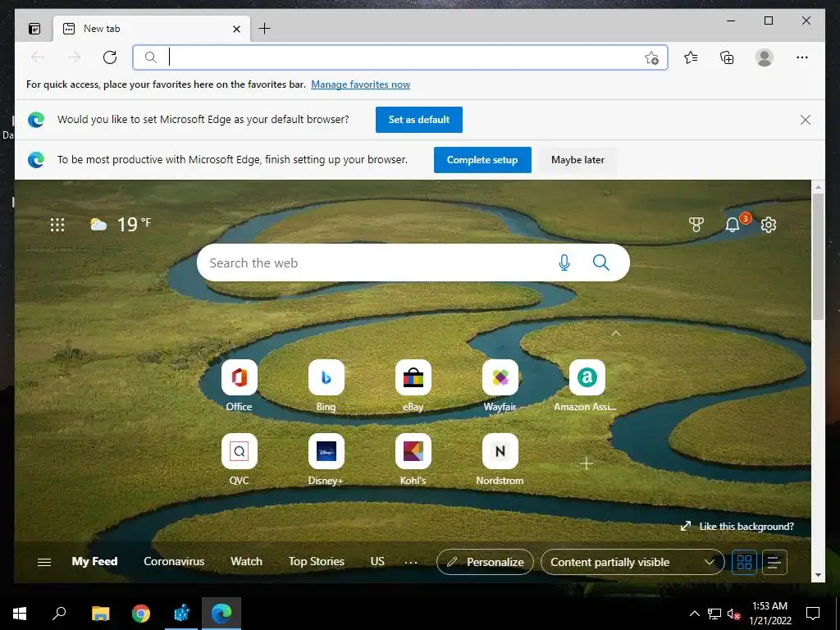Select the Watch feed tab
This screenshot has height=630, width=840.
point(246,561)
